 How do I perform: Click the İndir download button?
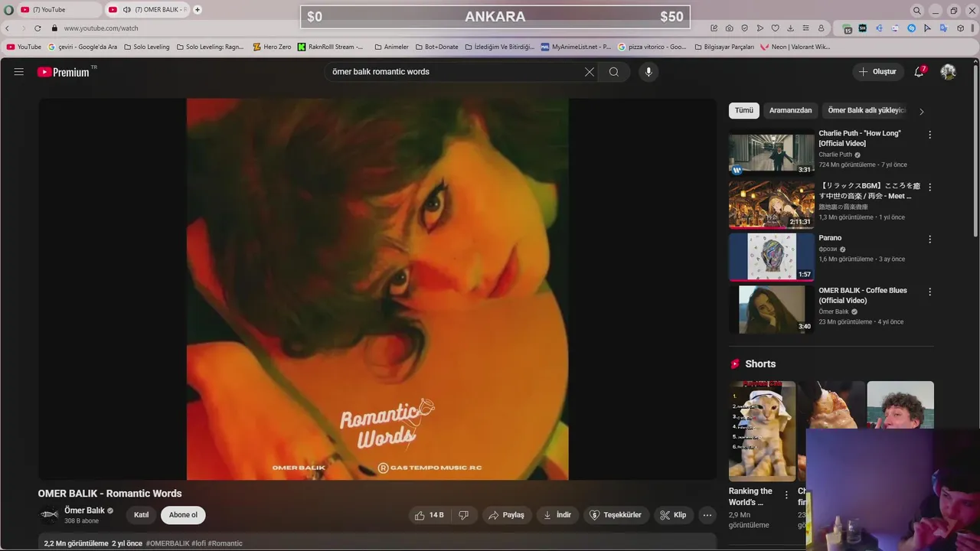(x=557, y=515)
